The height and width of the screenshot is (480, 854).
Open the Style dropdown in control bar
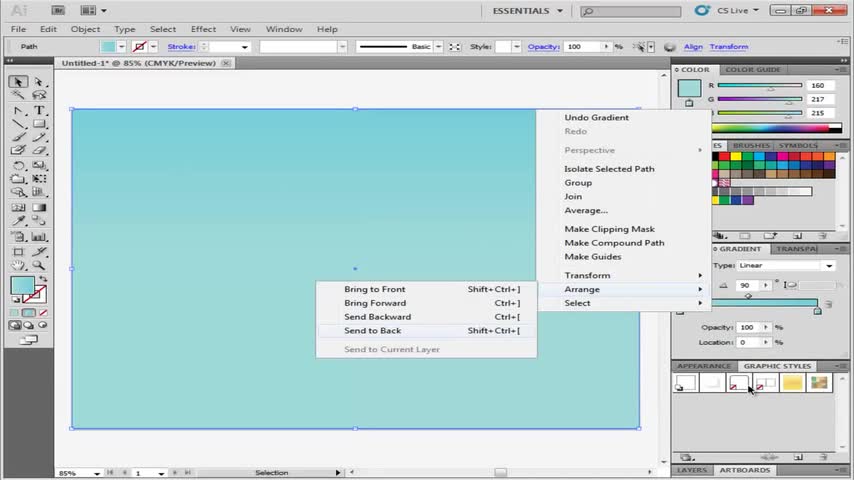[516, 47]
